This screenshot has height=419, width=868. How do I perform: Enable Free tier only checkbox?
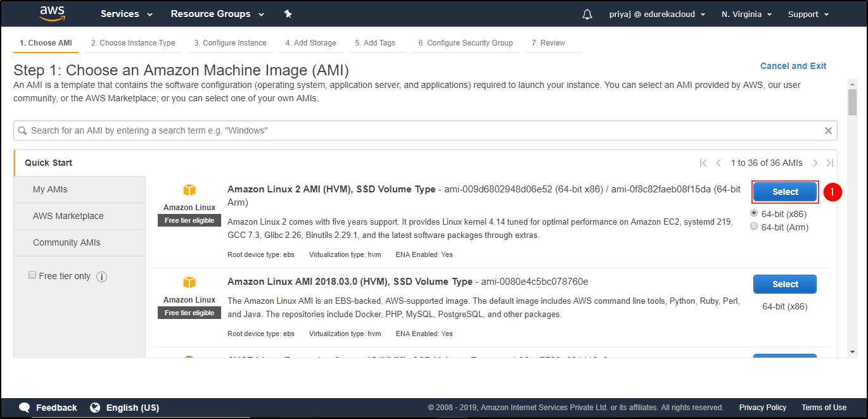[x=32, y=275]
